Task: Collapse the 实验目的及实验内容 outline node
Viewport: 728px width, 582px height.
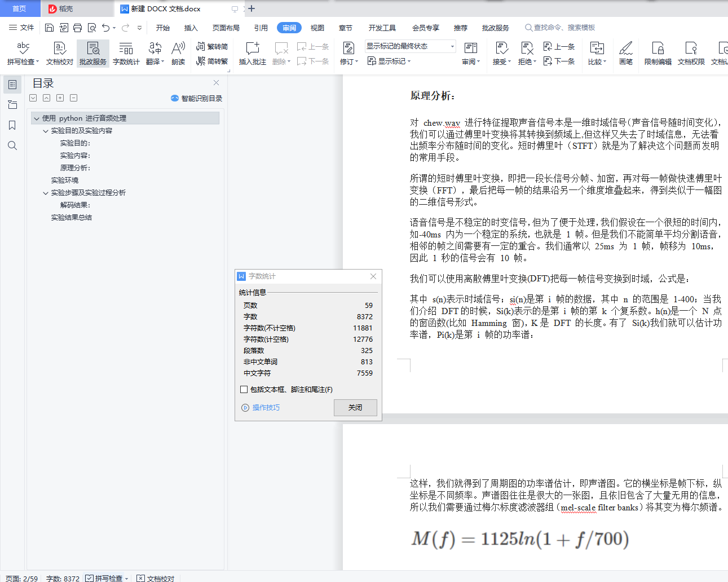Action: (46, 131)
